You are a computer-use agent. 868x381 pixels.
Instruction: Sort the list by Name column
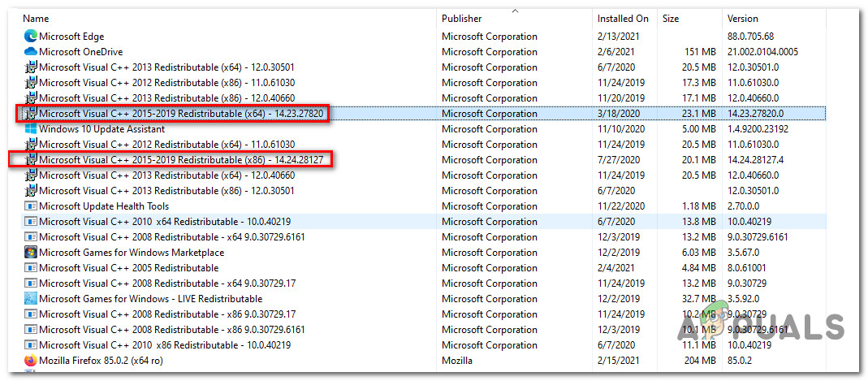tap(37, 18)
